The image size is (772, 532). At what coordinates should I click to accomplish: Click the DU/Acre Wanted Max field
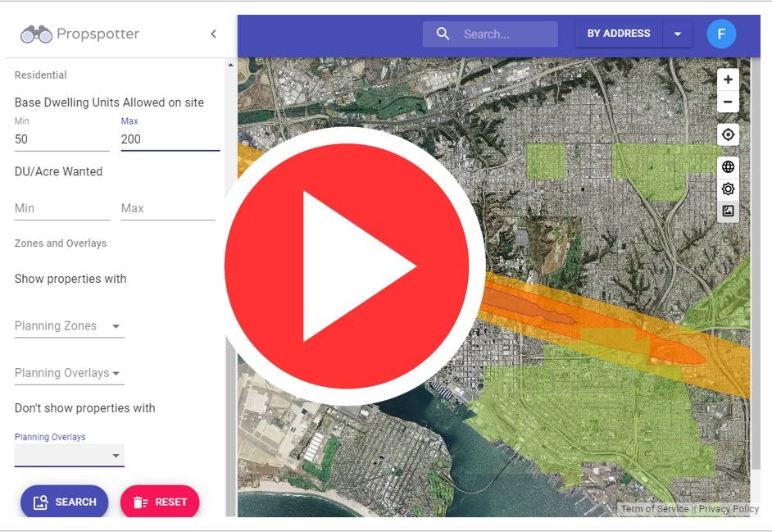(x=168, y=208)
